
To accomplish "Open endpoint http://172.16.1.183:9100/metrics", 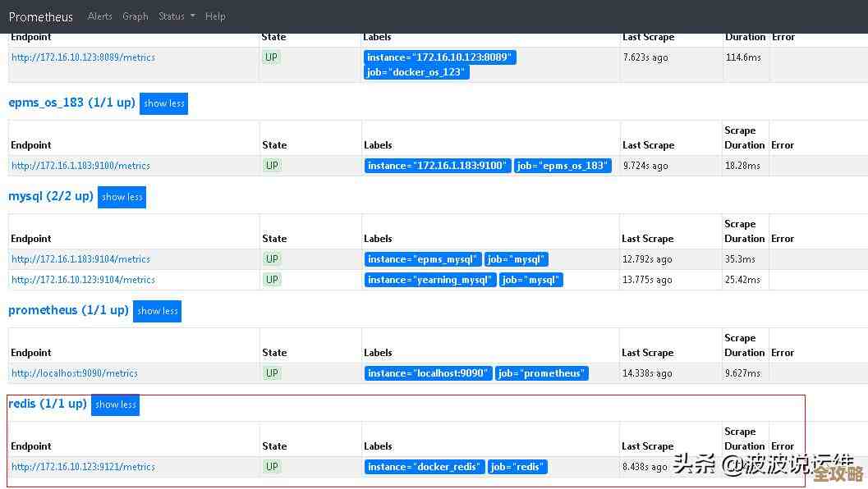I will 80,166.
